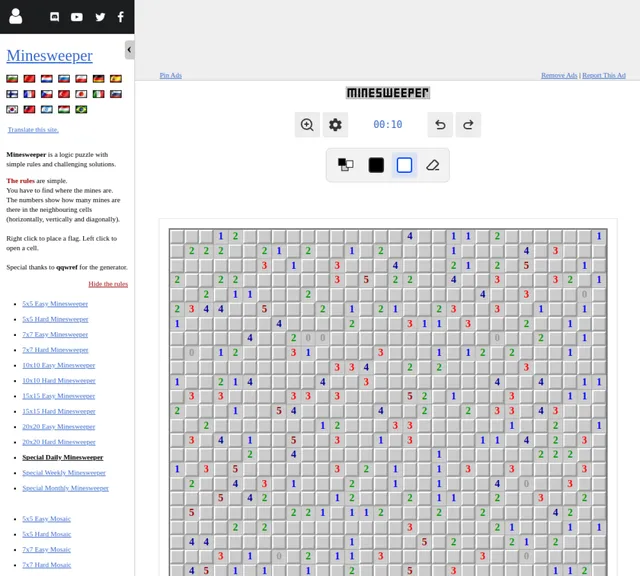The image size is (640, 576).
Task: Open Special Weekly Minesweeper
Action: coord(64,473)
